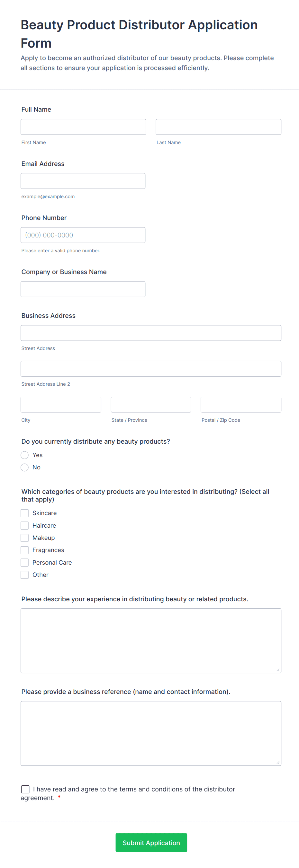The height and width of the screenshot is (868, 299).
Task: Check the Fragrances option
Action: point(24,550)
